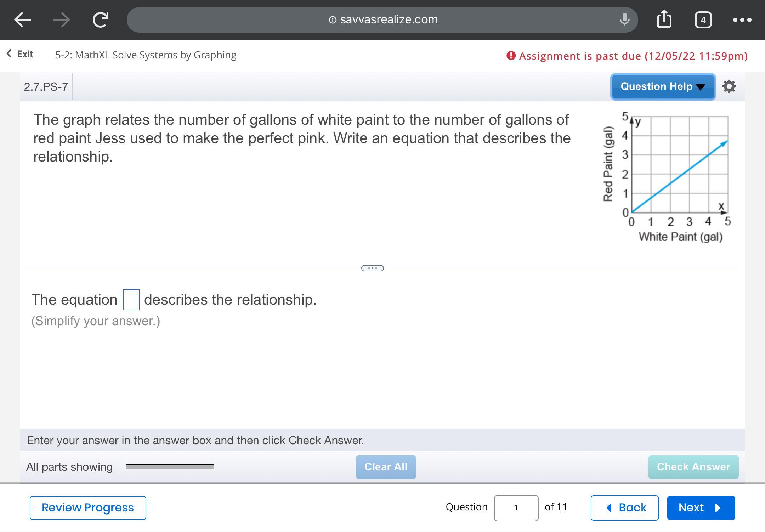Exit the MathXL assignment
The width and height of the screenshot is (765, 532).
(20, 54)
